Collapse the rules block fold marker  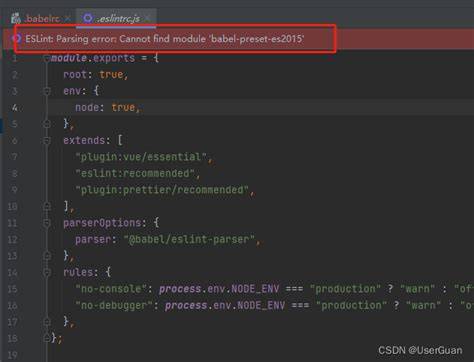(47, 273)
